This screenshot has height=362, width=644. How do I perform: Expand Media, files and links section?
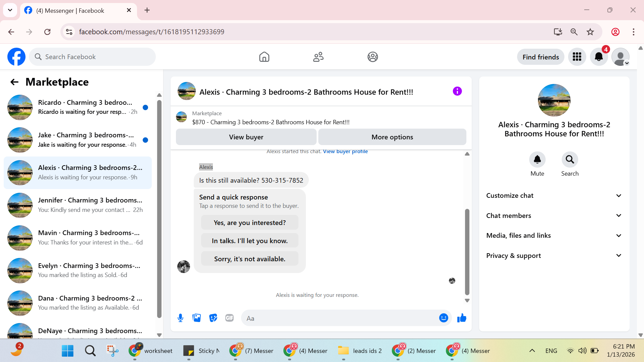554,235
